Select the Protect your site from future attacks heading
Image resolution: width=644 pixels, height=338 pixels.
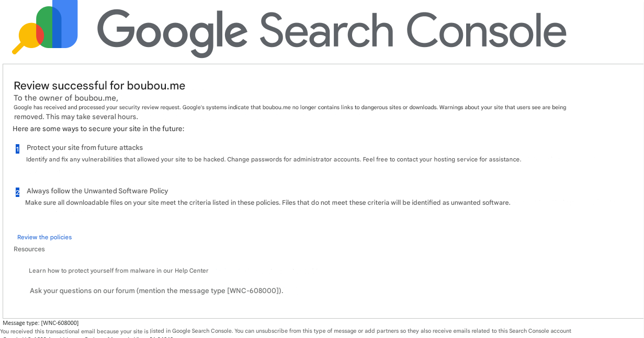point(85,148)
